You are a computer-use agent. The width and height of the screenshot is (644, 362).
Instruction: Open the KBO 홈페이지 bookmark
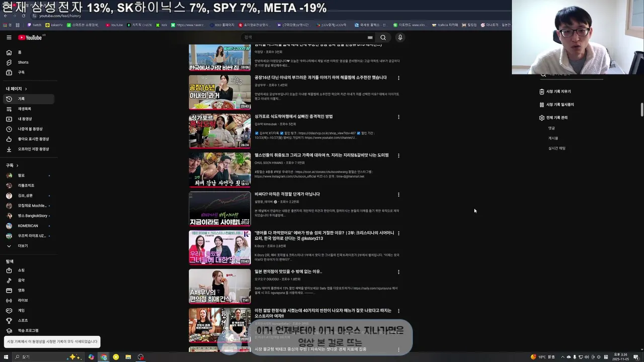click(x=222, y=25)
